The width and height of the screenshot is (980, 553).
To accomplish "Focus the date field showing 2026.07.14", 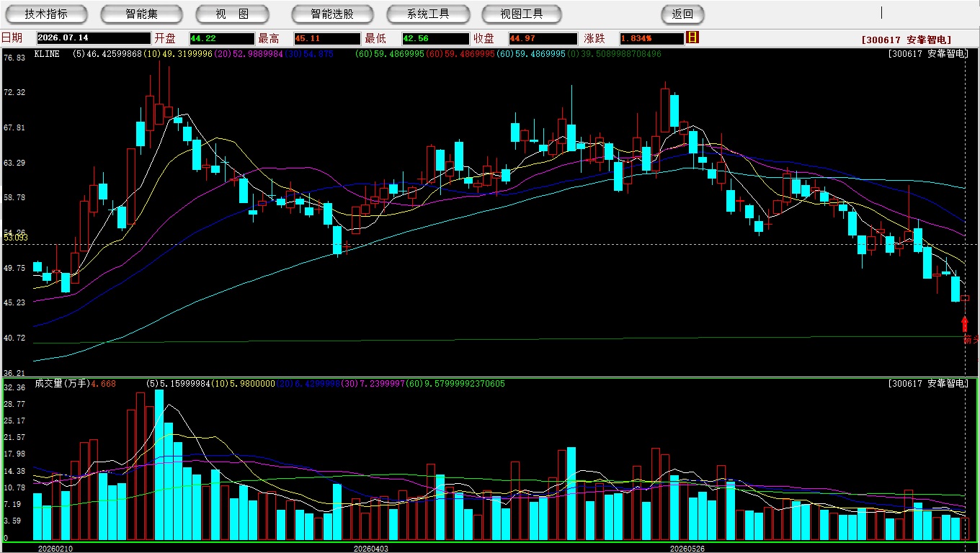I will (x=94, y=38).
